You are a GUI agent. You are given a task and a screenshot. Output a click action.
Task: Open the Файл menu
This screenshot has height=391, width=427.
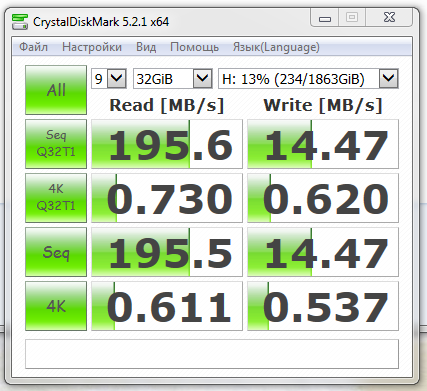(33, 47)
